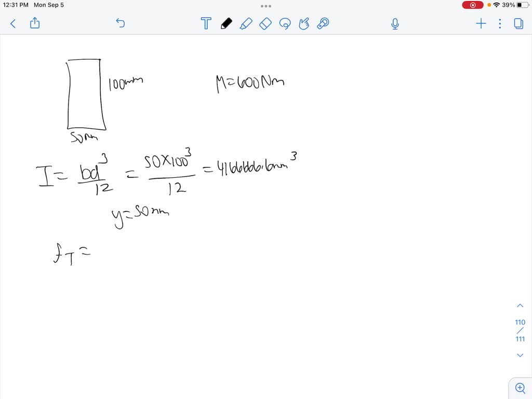Open the Share menu

pos(35,23)
